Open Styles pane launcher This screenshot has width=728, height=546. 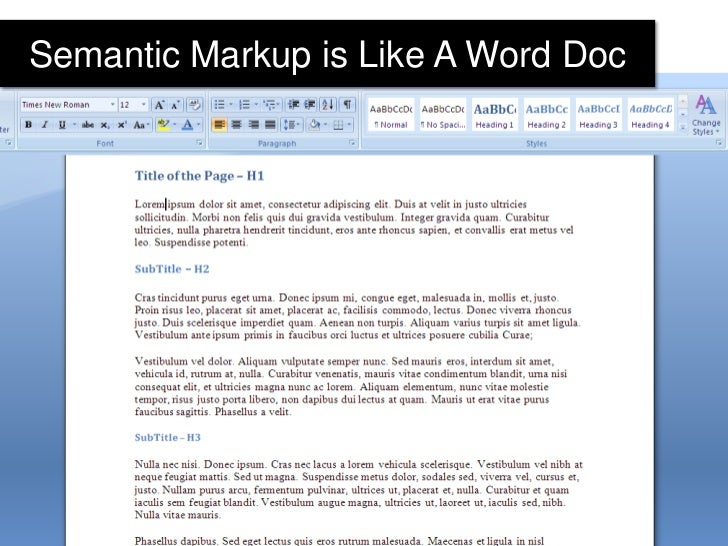coord(719,143)
